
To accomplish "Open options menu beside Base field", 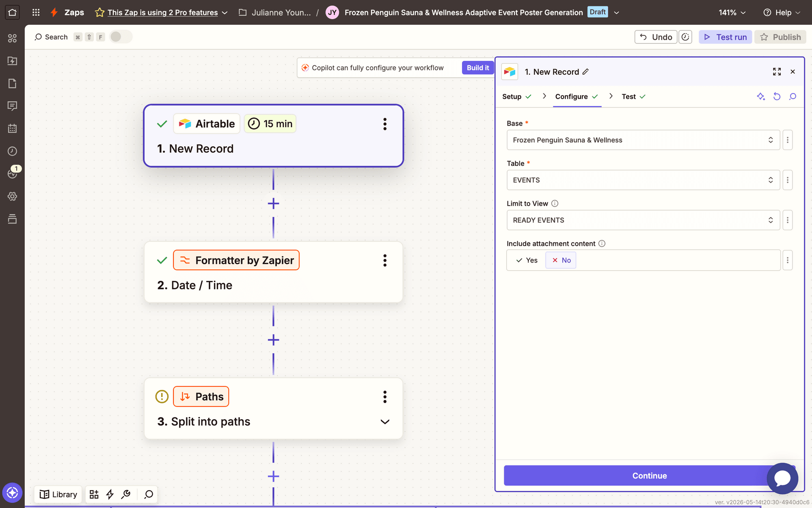I will pos(788,140).
